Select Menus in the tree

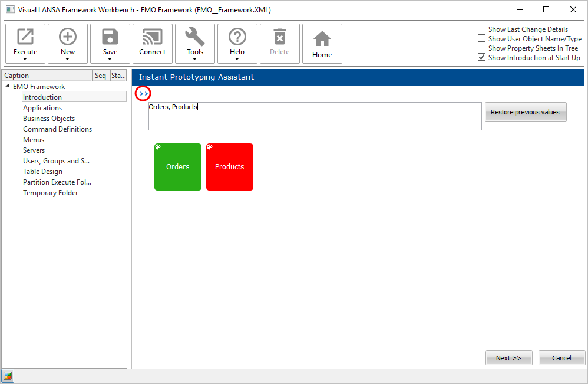coord(34,140)
